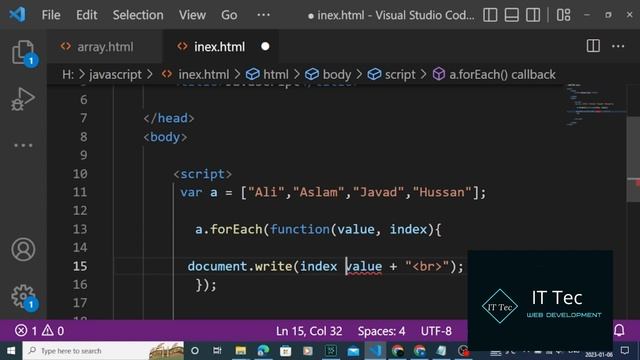The image size is (640, 360).
Task: Select H: drive in breadcrumb
Action: click(x=68, y=74)
